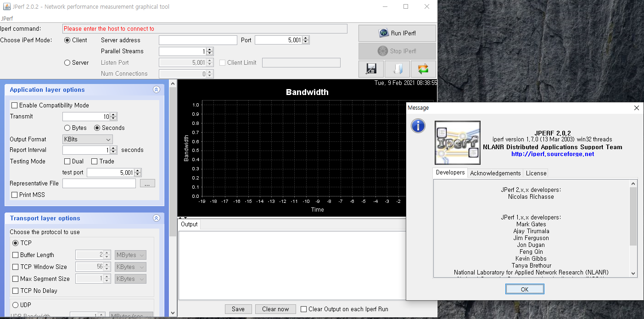Viewport: 644px width, 319px height.
Task: Run IPerf! button
Action: (397, 33)
